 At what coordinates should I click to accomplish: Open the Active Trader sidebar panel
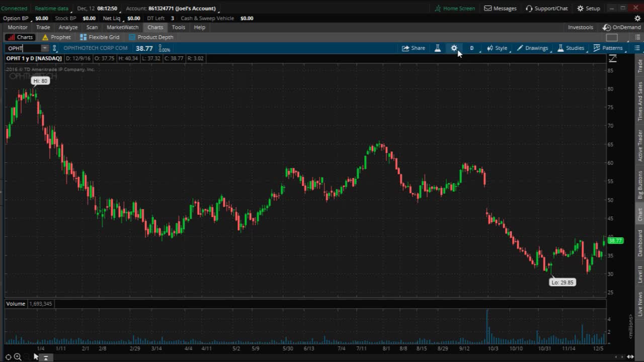(x=640, y=145)
